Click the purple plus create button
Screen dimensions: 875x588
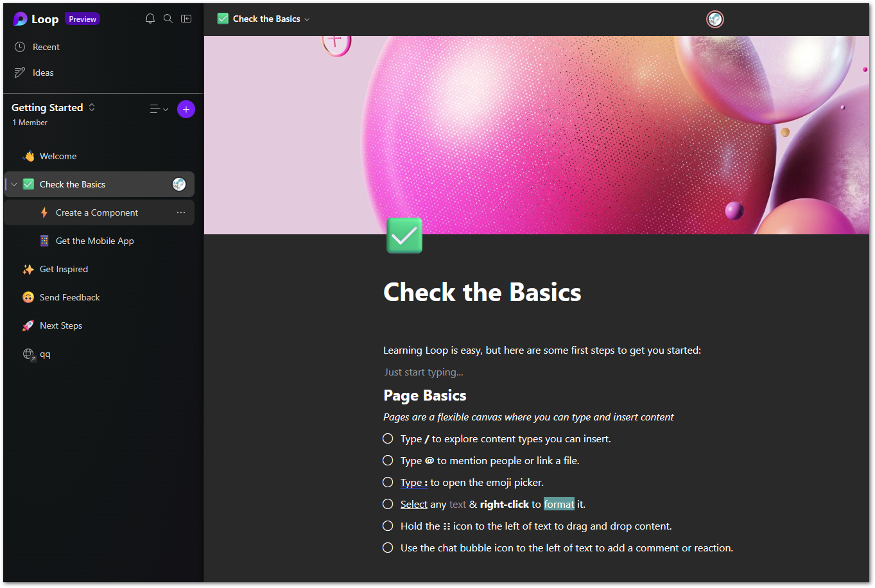[x=186, y=109]
